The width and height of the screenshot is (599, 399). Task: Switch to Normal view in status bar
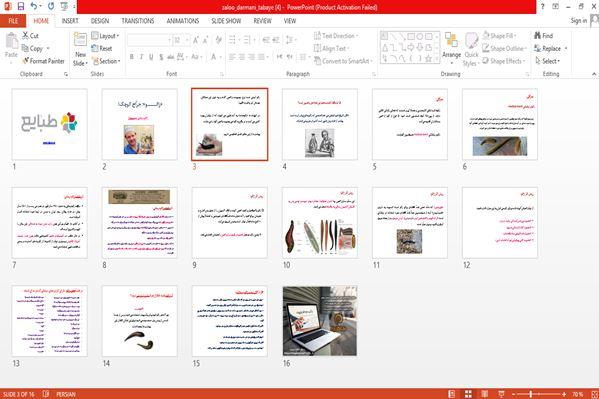452,394
